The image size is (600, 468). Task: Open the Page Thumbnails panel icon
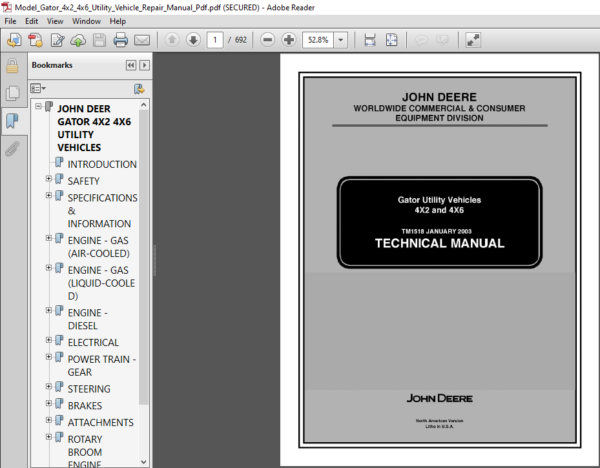click(13, 93)
